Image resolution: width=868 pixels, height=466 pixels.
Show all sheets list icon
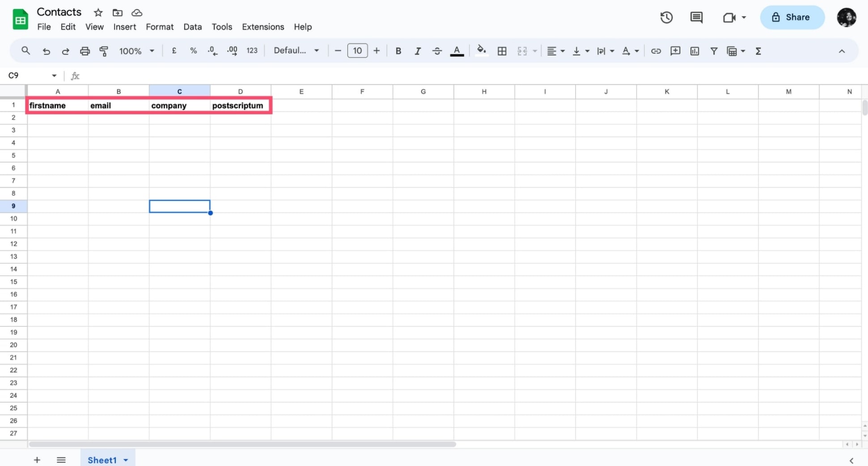61,460
